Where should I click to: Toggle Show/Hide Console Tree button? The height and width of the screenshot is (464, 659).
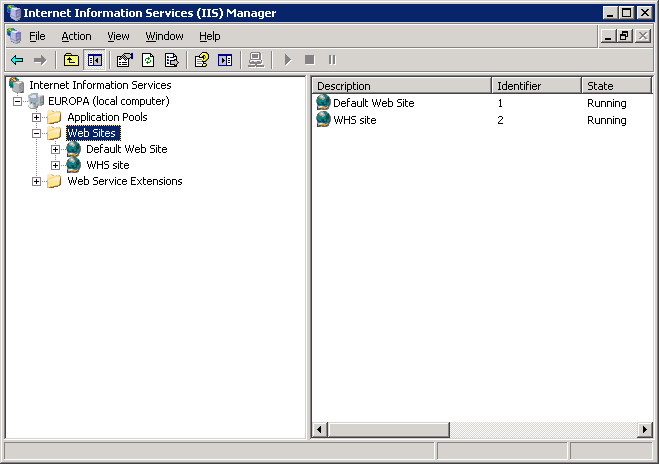point(95,60)
